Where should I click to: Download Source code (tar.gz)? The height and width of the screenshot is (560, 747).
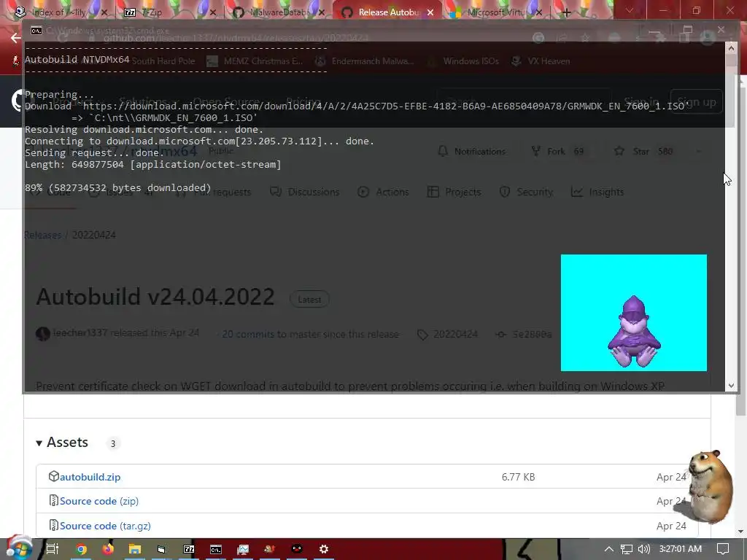tap(105, 526)
